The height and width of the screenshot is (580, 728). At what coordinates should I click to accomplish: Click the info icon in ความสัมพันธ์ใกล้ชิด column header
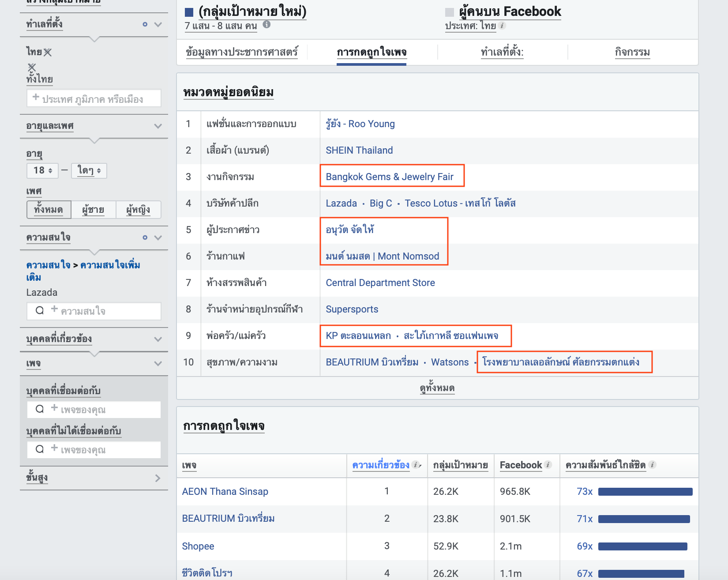[653, 464]
